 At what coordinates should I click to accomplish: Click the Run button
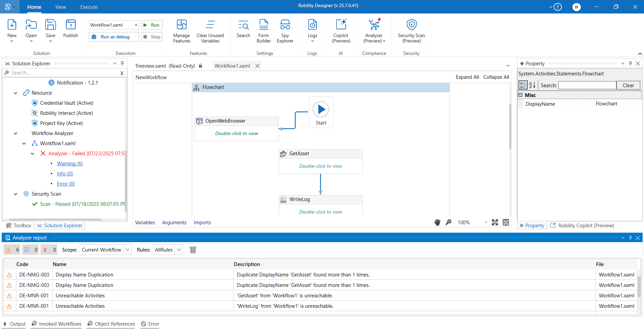tap(152, 25)
